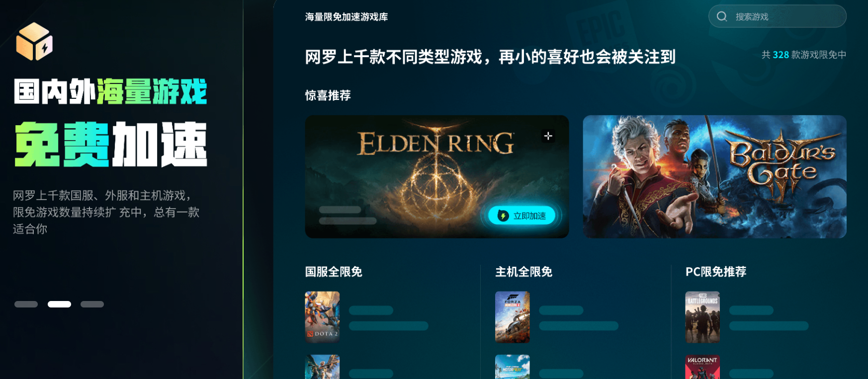The height and width of the screenshot is (379, 868).
Task: Open The Crew Motorfest game cover
Action: click(x=512, y=367)
